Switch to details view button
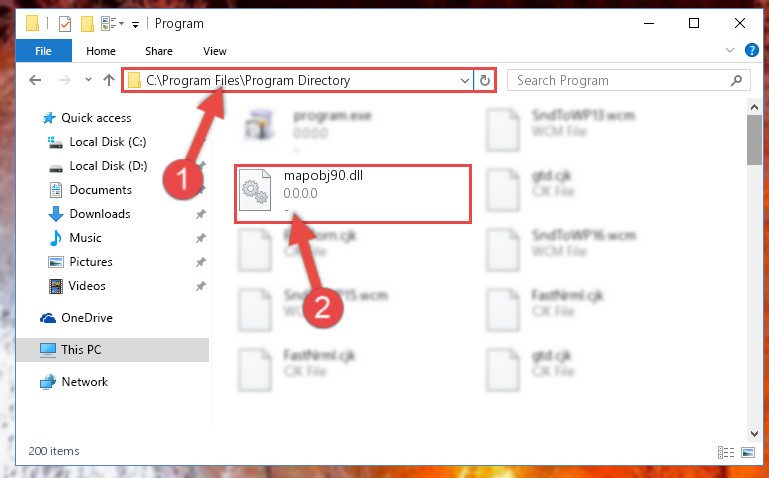The height and width of the screenshot is (478, 769). [726, 452]
